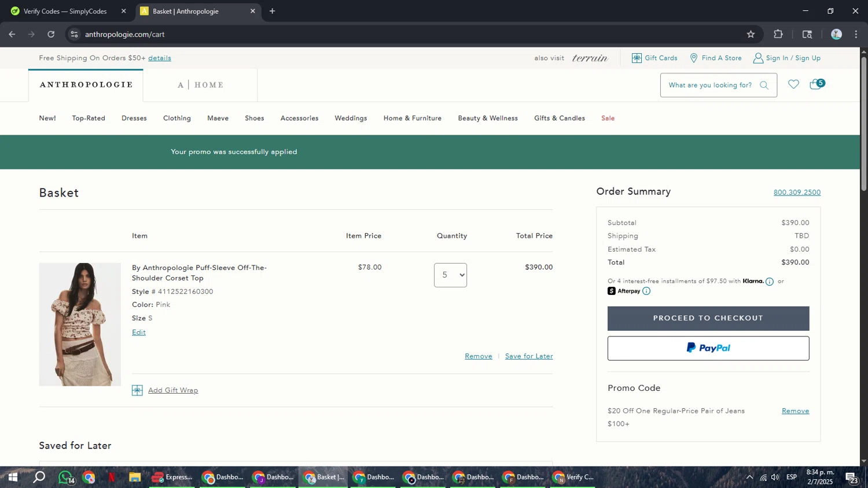
Task: Click the search magnifier icon
Action: pyautogui.click(x=764, y=86)
